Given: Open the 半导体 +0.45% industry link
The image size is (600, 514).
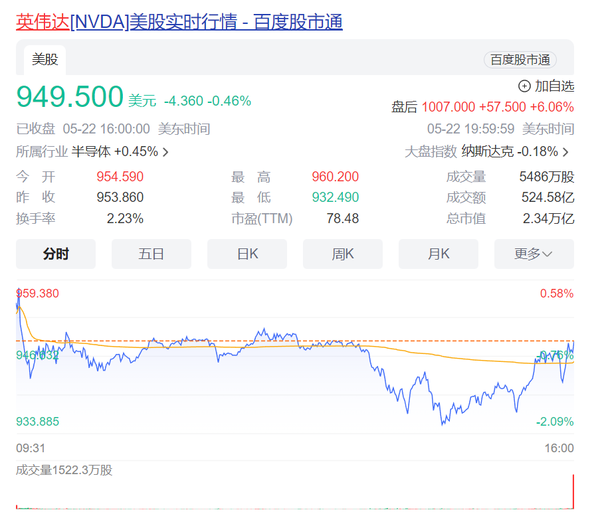Looking at the screenshot, I should point(115,152).
